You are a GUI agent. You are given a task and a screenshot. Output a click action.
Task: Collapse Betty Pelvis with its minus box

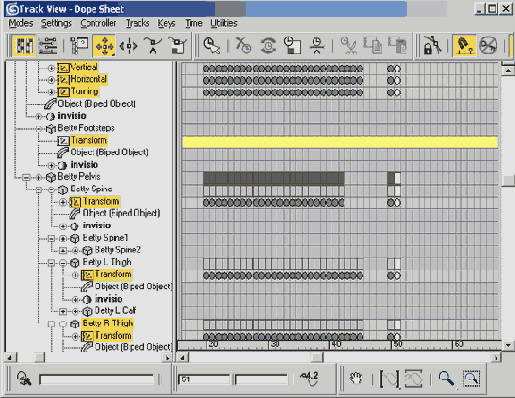pos(26,178)
